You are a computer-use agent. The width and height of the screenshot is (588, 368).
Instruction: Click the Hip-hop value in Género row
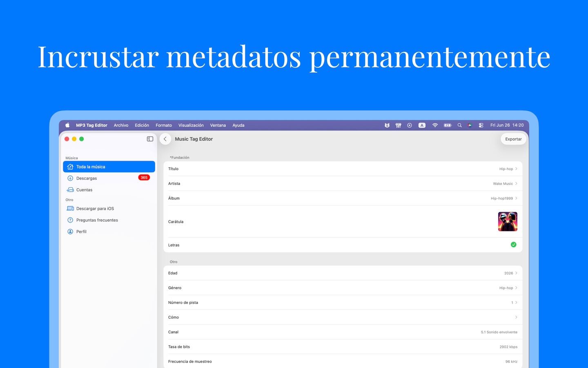click(506, 288)
